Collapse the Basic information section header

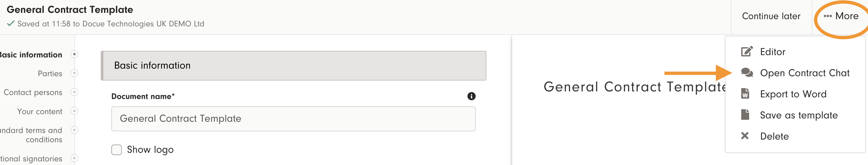click(x=293, y=65)
